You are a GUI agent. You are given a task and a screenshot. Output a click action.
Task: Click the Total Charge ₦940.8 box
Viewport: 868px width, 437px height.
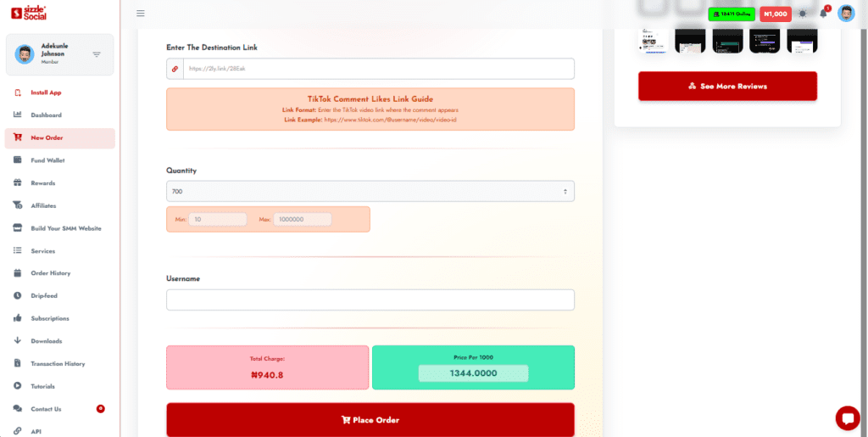(267, 367)
